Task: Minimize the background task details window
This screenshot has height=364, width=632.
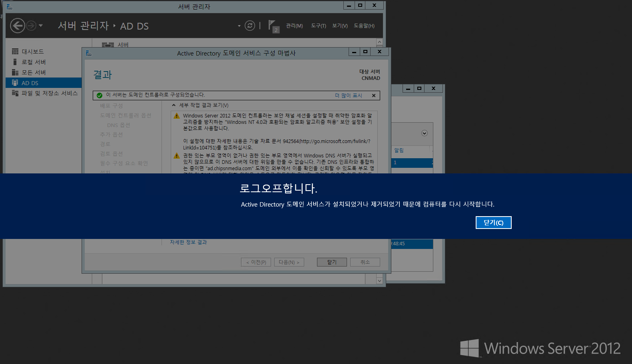Action: tap(408, 89)
